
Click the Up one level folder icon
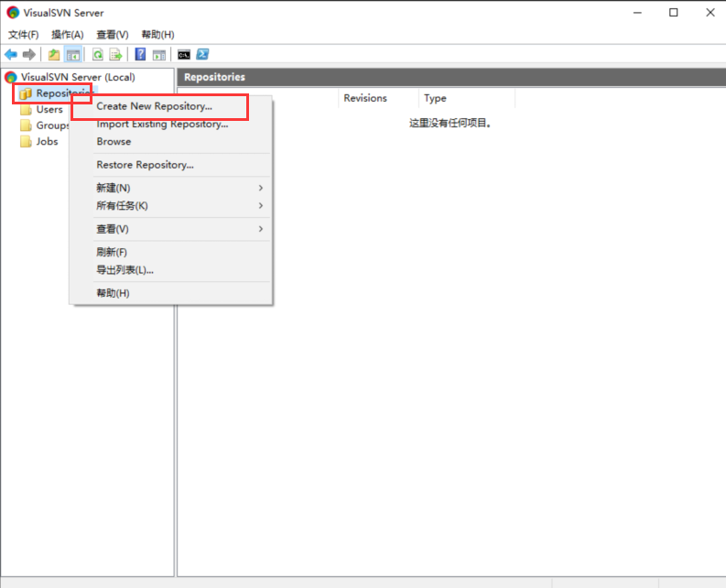click(x=55, y=55)
